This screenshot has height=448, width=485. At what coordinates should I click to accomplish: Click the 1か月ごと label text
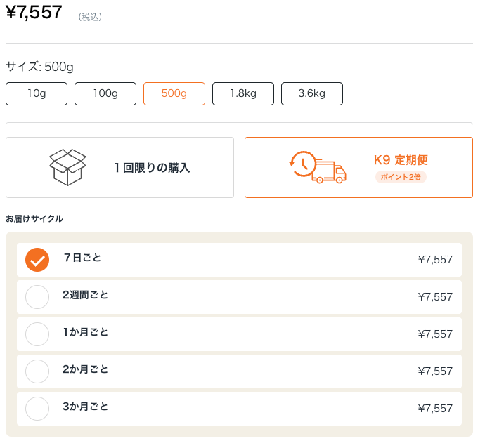click(x=85, y=332)
